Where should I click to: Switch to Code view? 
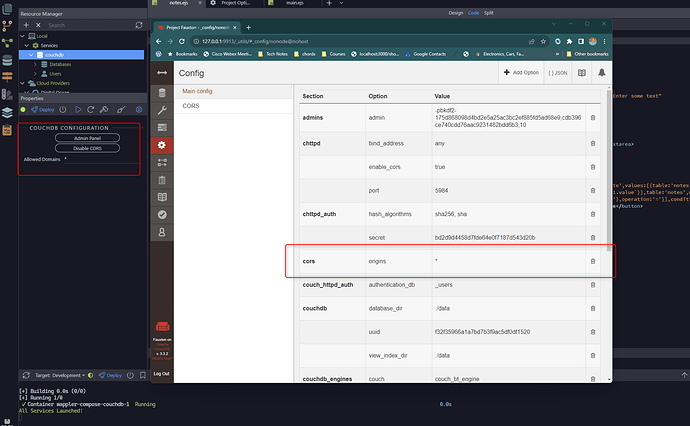click(x=473, y=13)
